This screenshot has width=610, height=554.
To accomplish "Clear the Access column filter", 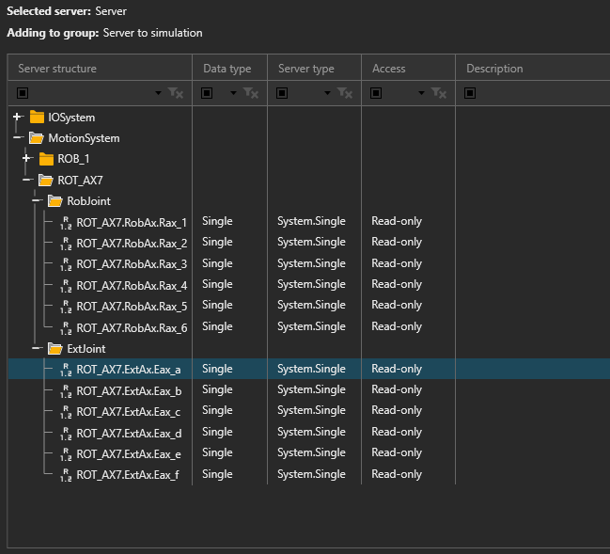I will (439, 93).
